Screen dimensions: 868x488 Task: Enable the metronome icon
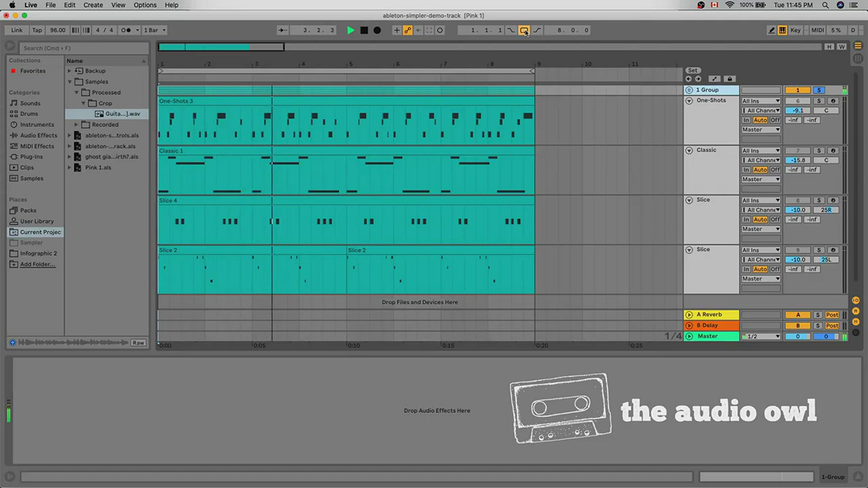pos(126,30)
